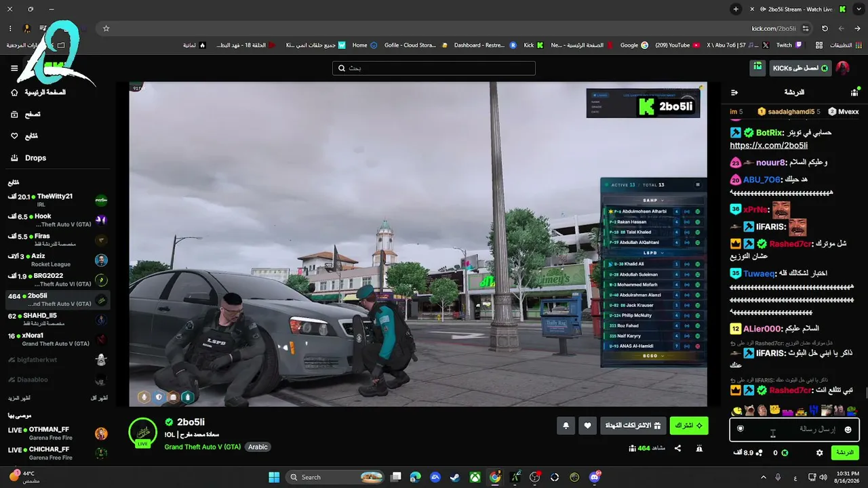Open new browser tab with plus button
Screen dimensions: 868x488
click(736, 9)
